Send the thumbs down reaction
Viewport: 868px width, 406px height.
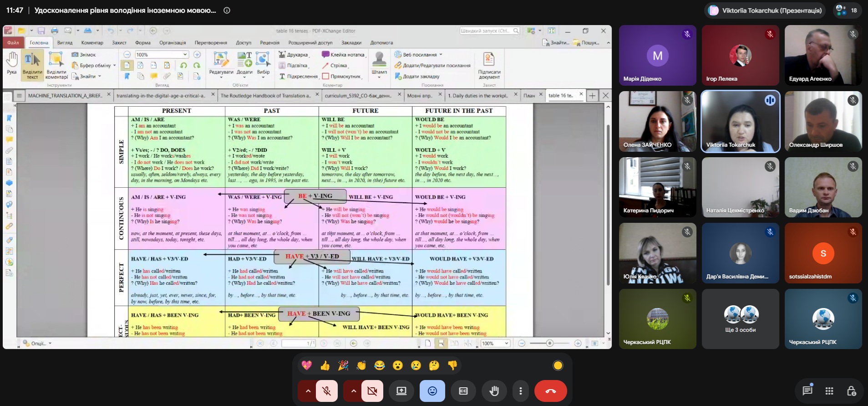pyautogui.click(x=452, y=365)
